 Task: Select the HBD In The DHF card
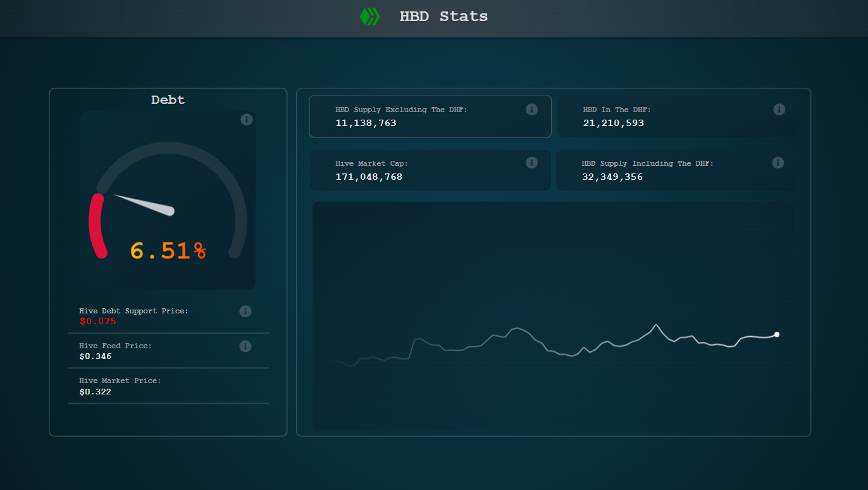pos(677,116)
